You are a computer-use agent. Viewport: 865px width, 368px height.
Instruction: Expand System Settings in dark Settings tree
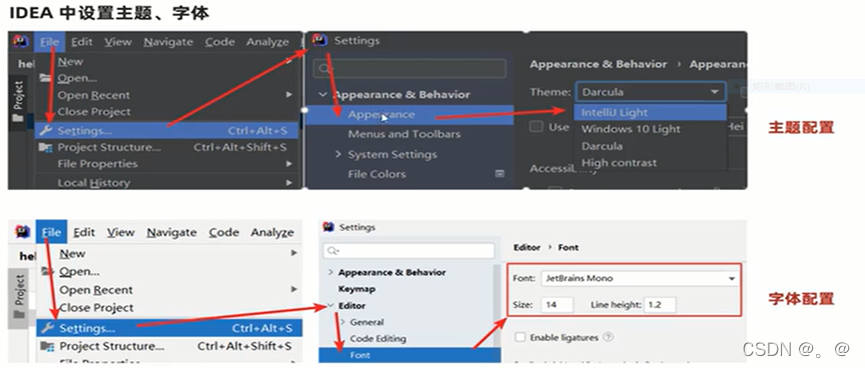pyautogui.click(x=338, y=154)
